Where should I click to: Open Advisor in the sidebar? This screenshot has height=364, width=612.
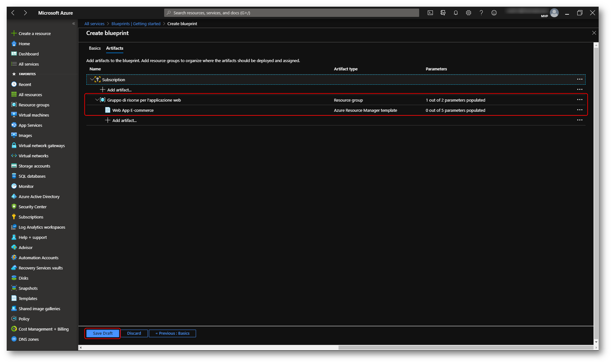pyautogui.click(x=25, y=247)
